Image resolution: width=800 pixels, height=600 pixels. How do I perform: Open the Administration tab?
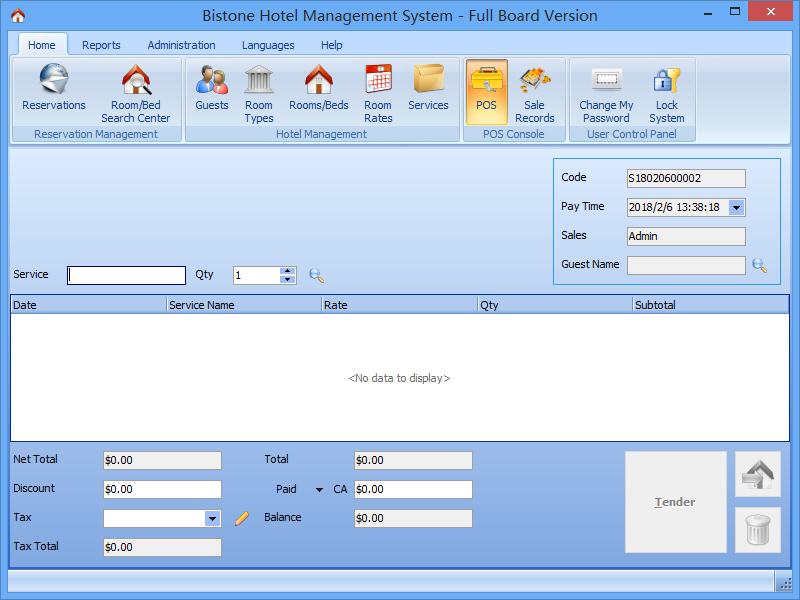pyautogui.click(x=181, y=45)
